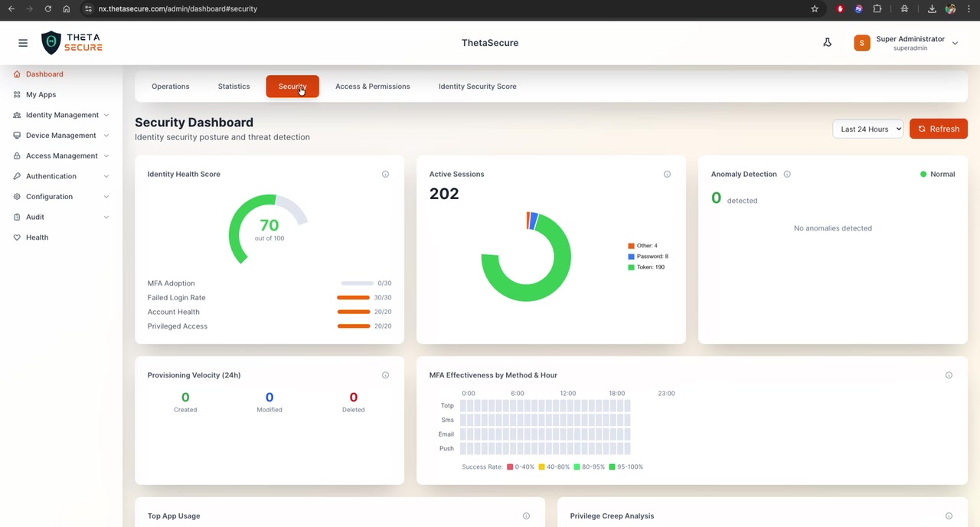Click the info toggle on Provisioning Velocity card

(385, 375)
